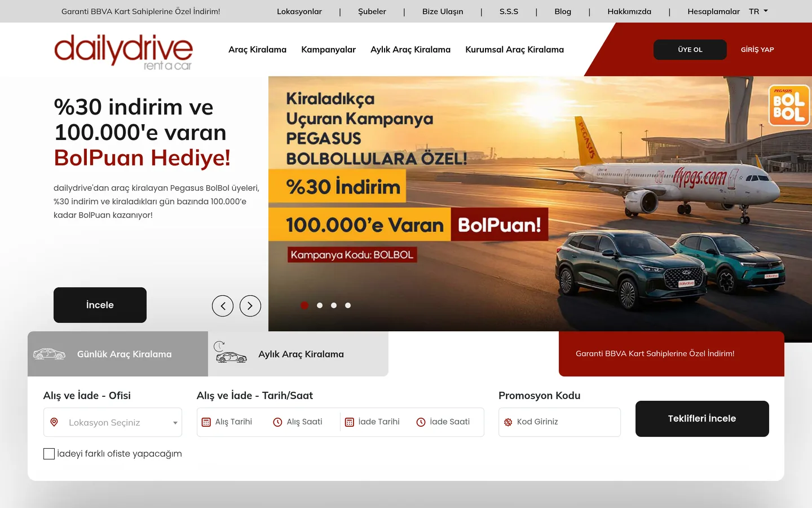812x508 pixels.
Task: Click the clock icon beside Alış Saati
Action: click(277, 422)
